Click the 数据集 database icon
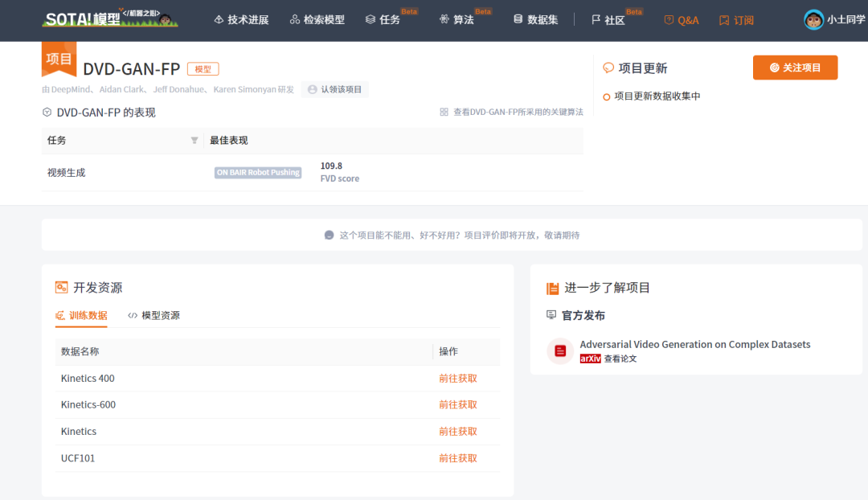Image resolution: width=868 pixels, height=500 pixels. pyautogui.click(x=518, y=20)
